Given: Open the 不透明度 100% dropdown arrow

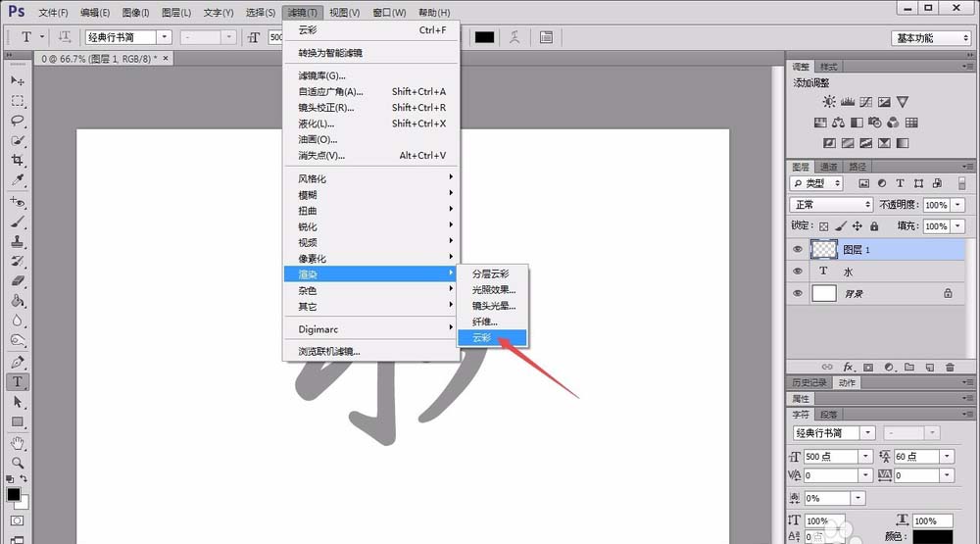Looking at the screenshot, I should coord(957,205).
